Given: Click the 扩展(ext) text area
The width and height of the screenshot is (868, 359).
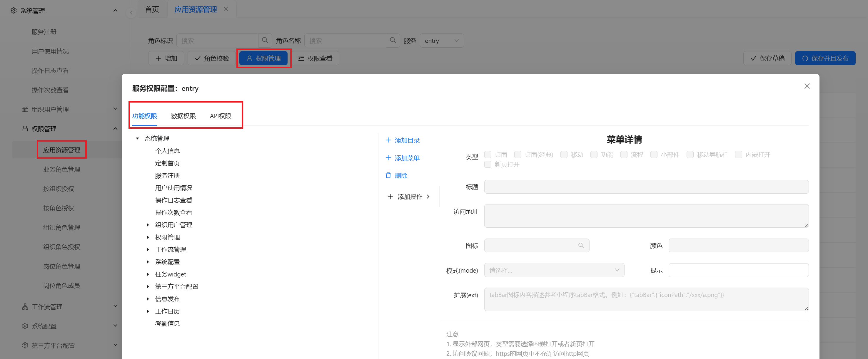Looking at the screenshot, I should pyautogui.click(x=646, y=299).
